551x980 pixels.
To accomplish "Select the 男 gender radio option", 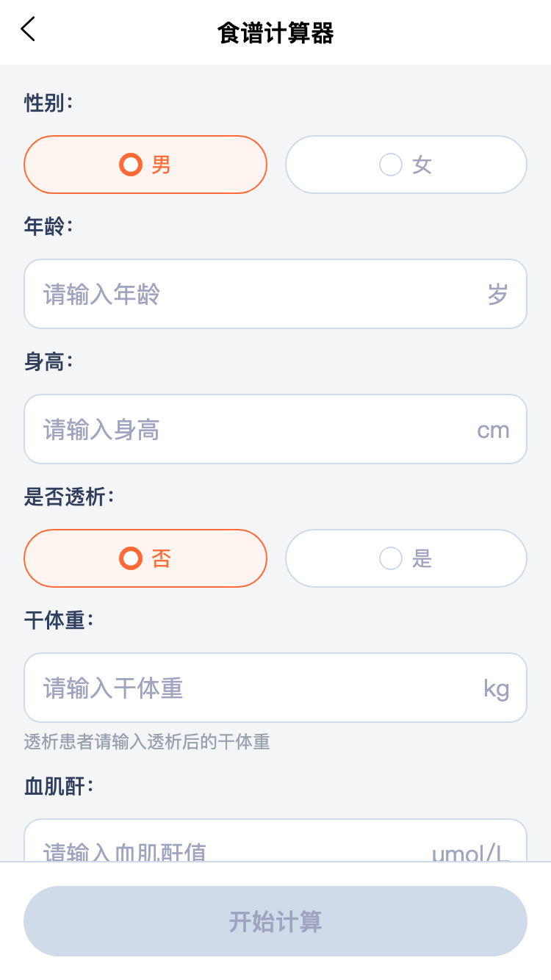I will coord(145,165).
